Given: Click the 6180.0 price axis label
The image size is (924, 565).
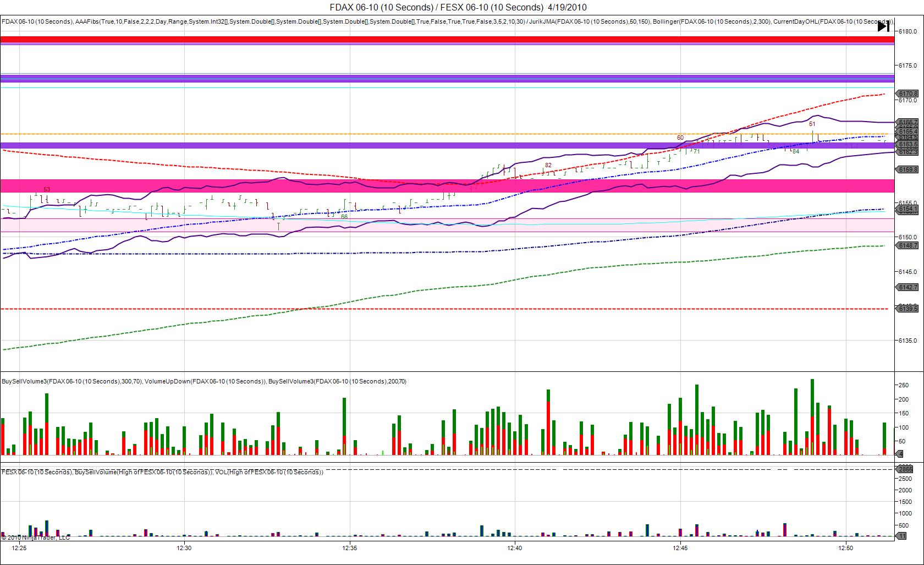Looking at the screenshot, I should coord(908,31).
